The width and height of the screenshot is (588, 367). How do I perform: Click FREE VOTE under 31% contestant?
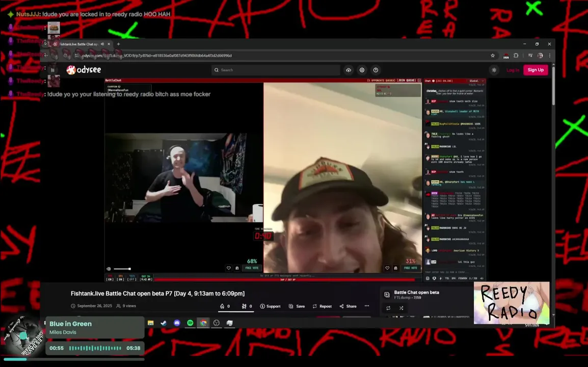[411, 268]
